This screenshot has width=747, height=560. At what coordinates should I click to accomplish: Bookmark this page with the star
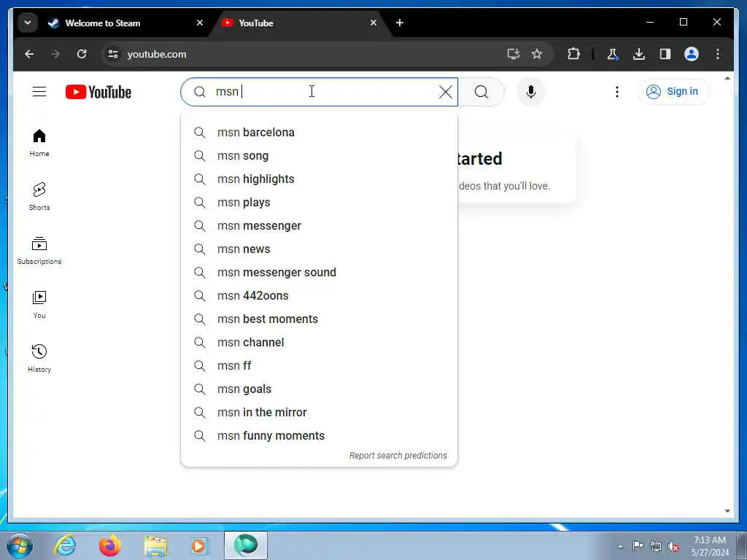click(x=537, y=54)
